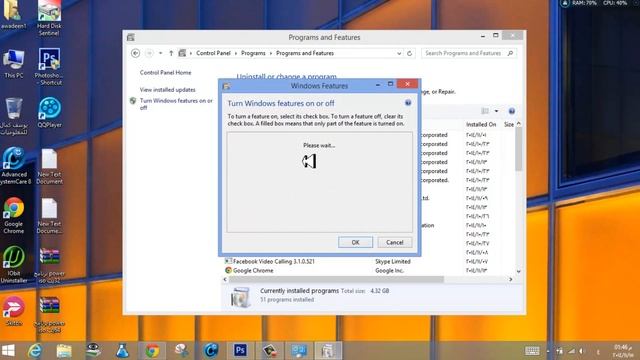Open View installed updates link
This screenshot has height=360, width=640.
tap(167, 89)
